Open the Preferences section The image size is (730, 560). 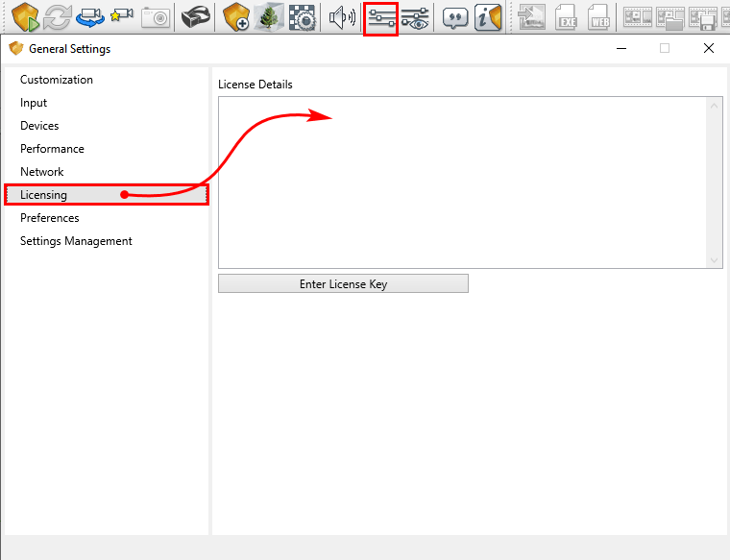(107, 218)
